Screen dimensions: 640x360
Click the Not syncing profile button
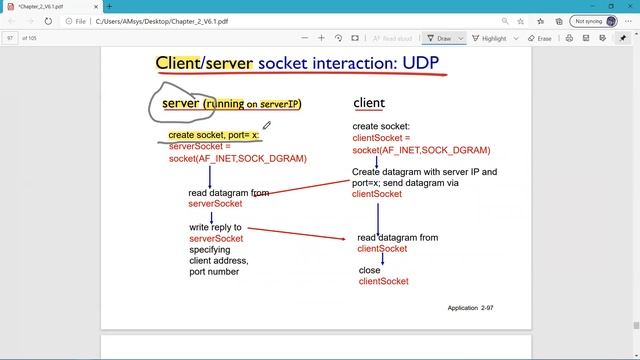pyautogui.click(x=593, y=21)
